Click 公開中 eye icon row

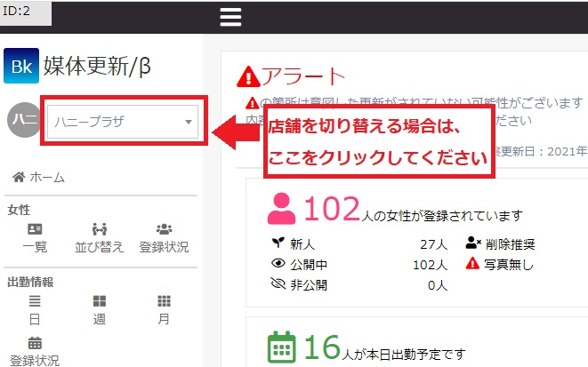[x=358, y=265]
